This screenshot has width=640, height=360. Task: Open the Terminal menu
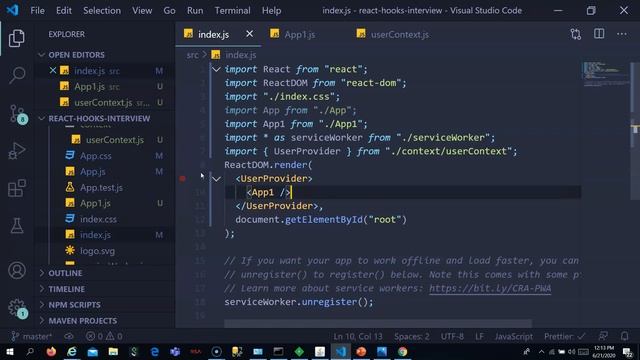pyautogui.click(x=232, y=11)
